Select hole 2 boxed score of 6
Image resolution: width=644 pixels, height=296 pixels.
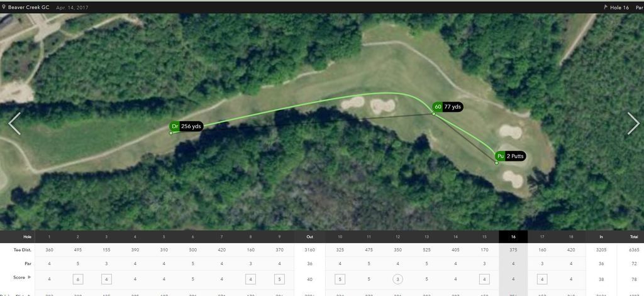(x=77, y=279)
